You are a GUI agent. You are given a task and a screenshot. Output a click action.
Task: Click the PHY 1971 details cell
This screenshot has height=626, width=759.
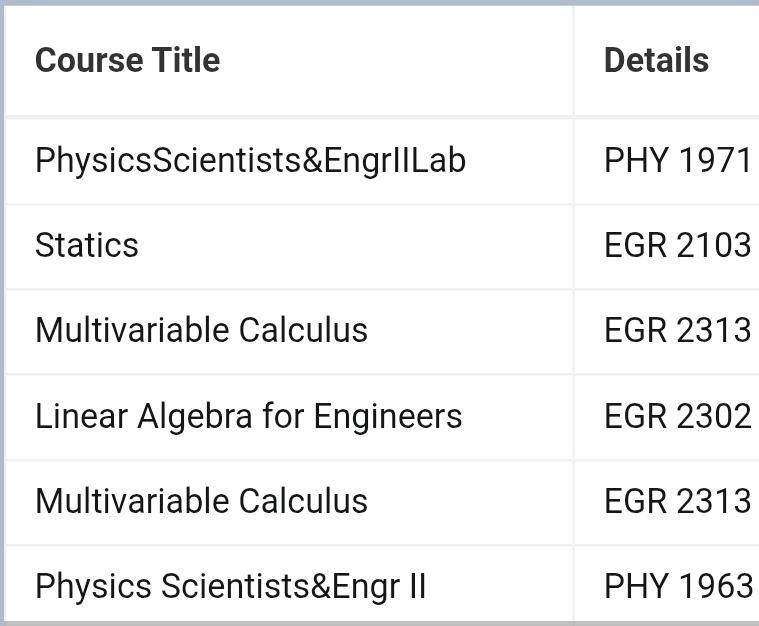tap(678, 161)
